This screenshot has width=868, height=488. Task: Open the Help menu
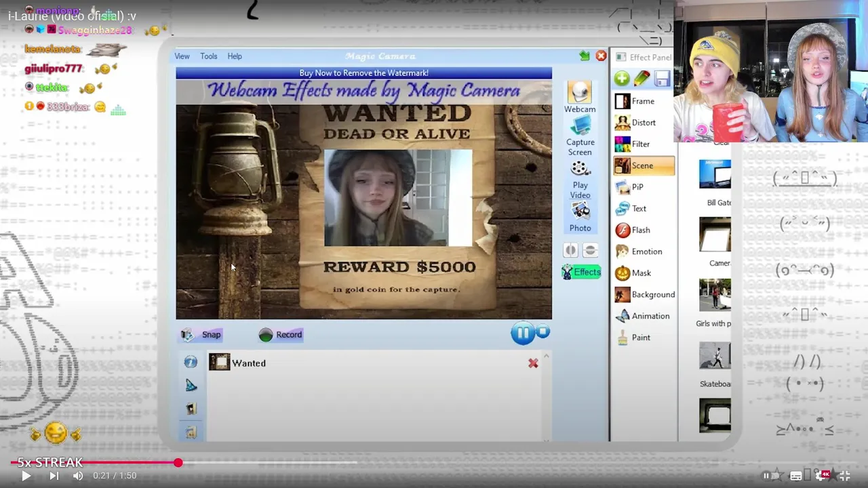coord(235,56)
